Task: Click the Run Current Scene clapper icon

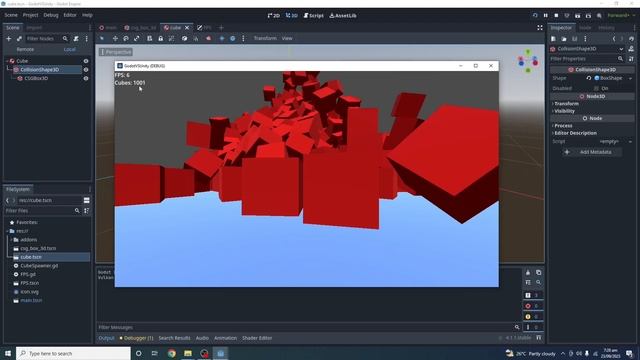Action: 578,16
